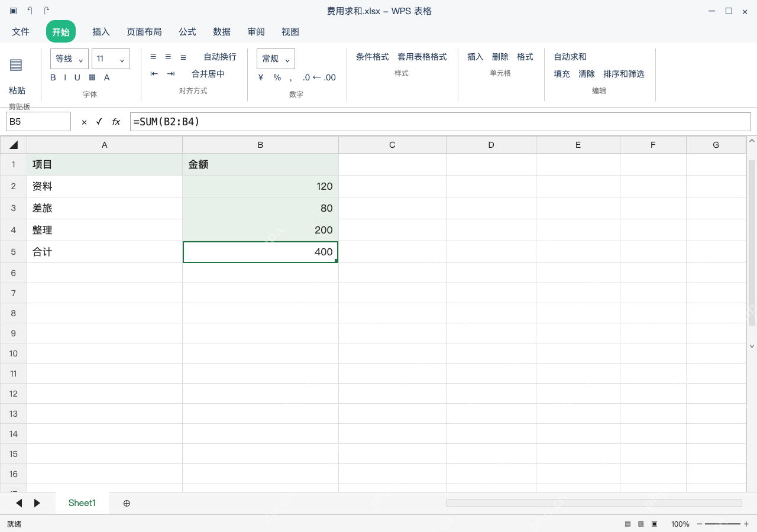Open the 文件 menu

[21, 32]
